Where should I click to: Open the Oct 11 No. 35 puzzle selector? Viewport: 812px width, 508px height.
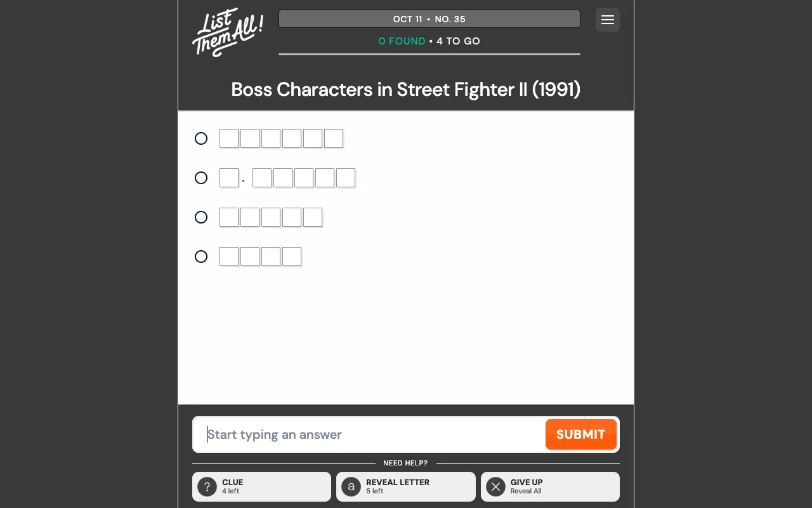(x=429, y=19)
